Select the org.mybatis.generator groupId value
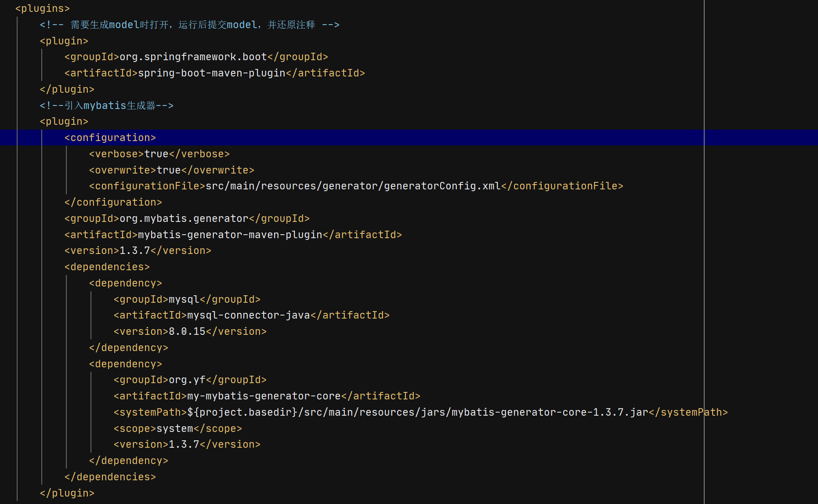Screen dimensions: 818x504 pyautogui.click(x=184, y=218)
